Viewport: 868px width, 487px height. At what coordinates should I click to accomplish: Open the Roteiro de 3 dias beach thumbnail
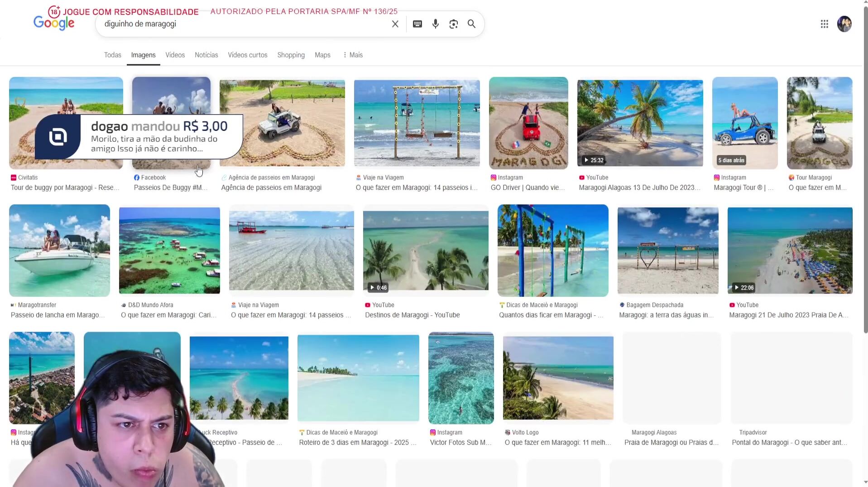tap(358, 378)
